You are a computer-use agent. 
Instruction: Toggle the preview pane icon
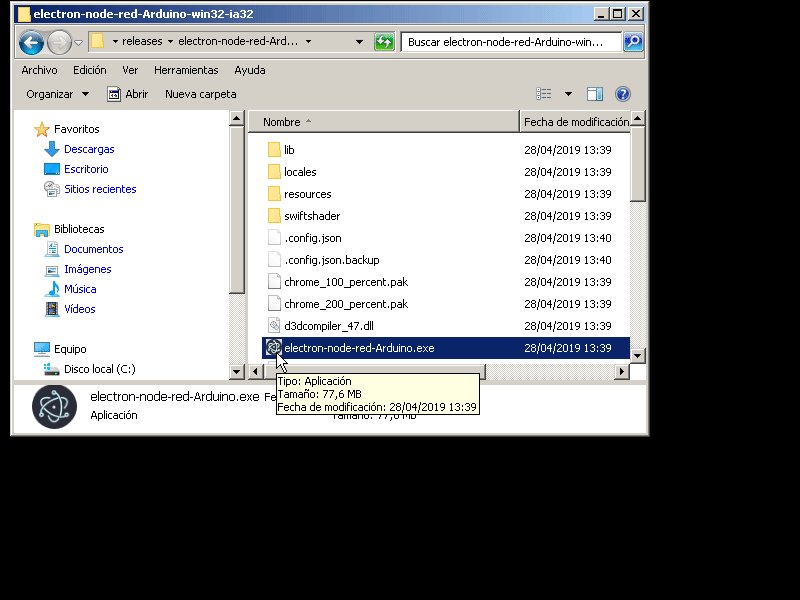coord(595,94)
